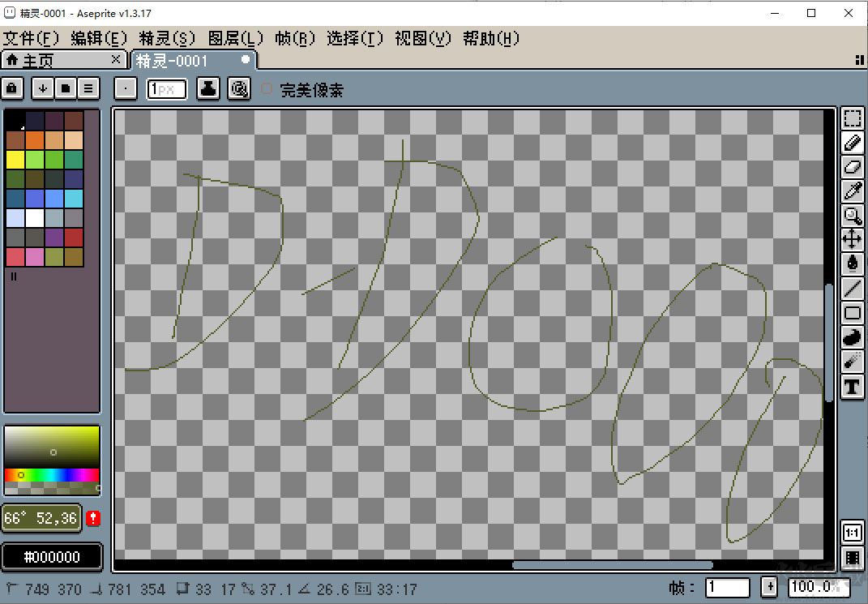Viewport: 868px width, 604px height.
Task: Enable the 完美像素 checkbox
Action: tap(267, 88)
